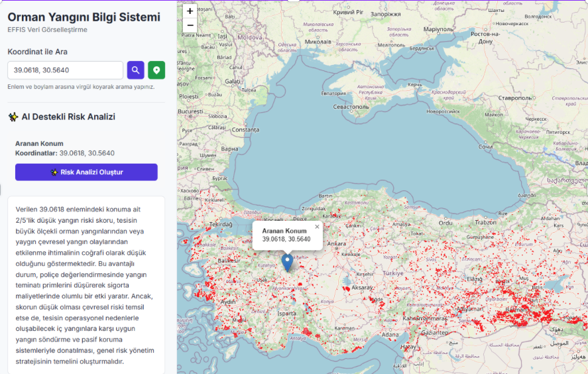588x374 pixels.
Task: Select the risk analysis result paragraph
Action: (x=86, y=285)
